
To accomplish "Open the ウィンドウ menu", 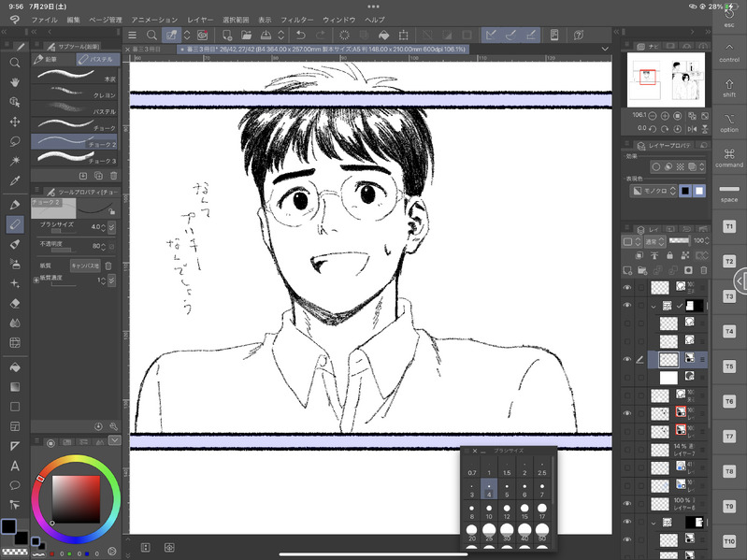I will pyautogui.click(x=339, y=20).
